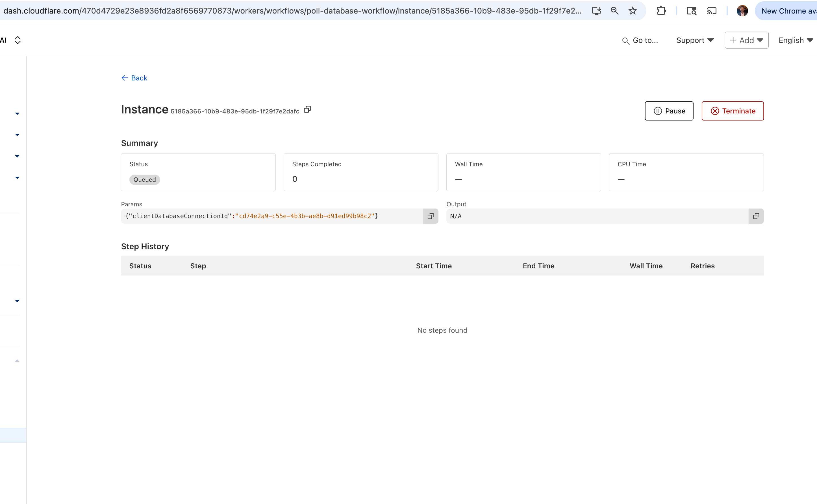Collapse the sidebar section with up arrow

tap(17, 361)
